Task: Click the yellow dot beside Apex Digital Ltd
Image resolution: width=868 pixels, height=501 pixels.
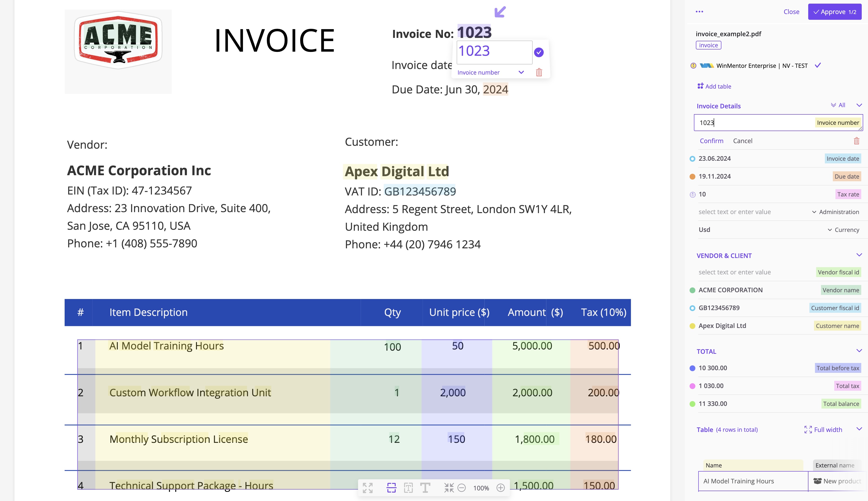Action: point(692,326)
